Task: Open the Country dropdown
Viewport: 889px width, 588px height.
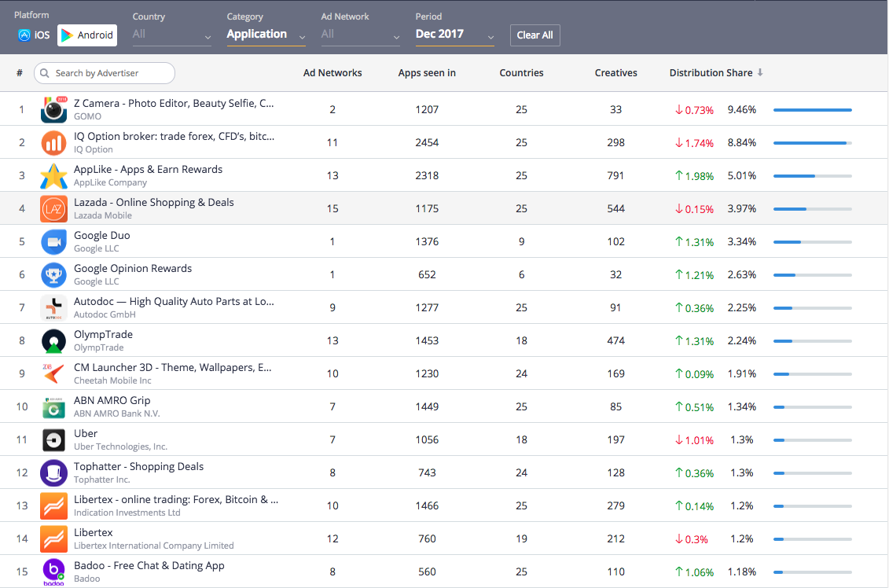Action: [172, 35]
